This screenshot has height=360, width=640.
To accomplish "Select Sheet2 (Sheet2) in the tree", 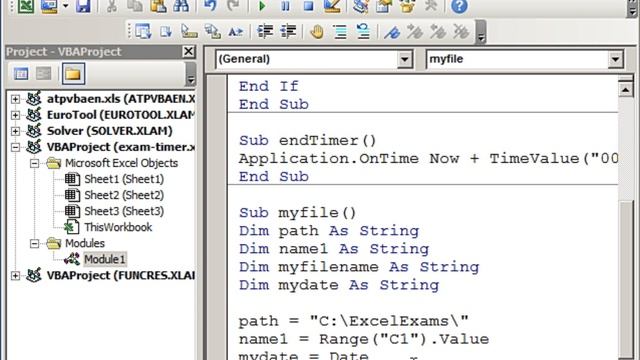I will point(124,195).
